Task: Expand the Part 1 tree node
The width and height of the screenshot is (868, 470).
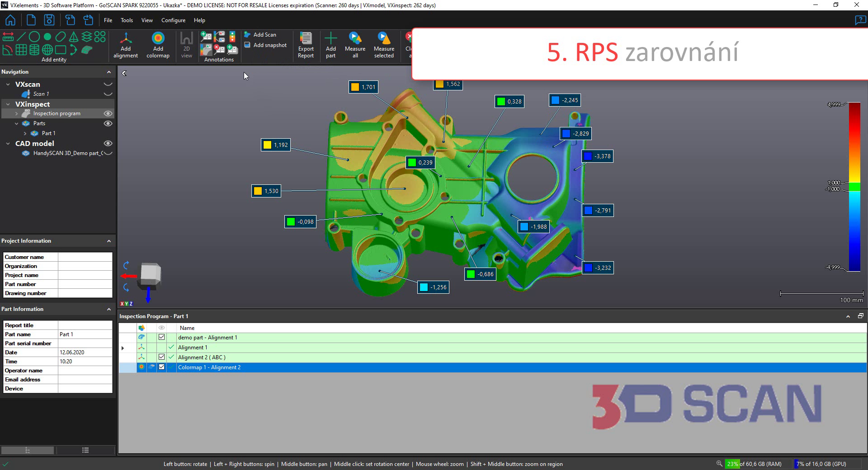Action: pyautogui.click(x=25, y=133)
